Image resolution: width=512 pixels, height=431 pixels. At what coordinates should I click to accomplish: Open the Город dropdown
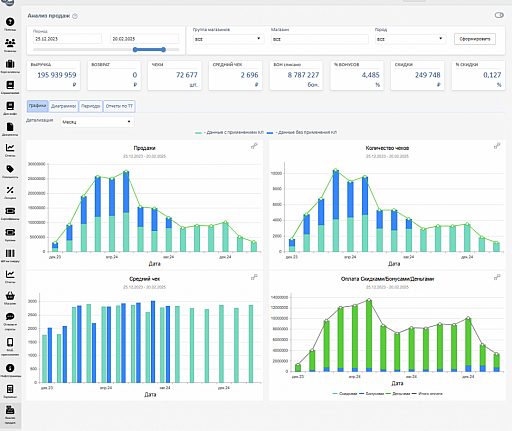click(x=410, y=39)
